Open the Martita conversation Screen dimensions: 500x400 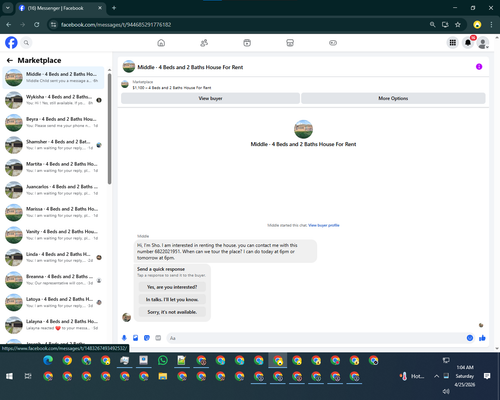tap(53, 167)
